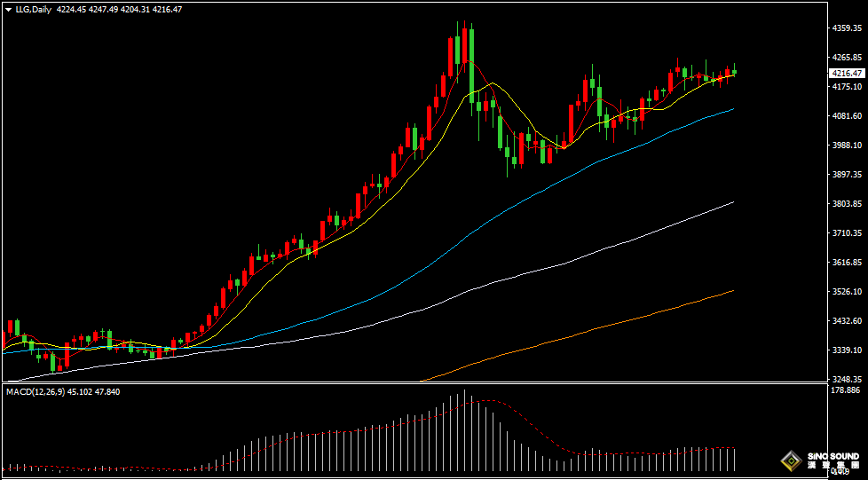Click the Sino Sound diamond logo icon
The width and height of the screenshot is (868, 480).
coord(787,460)
